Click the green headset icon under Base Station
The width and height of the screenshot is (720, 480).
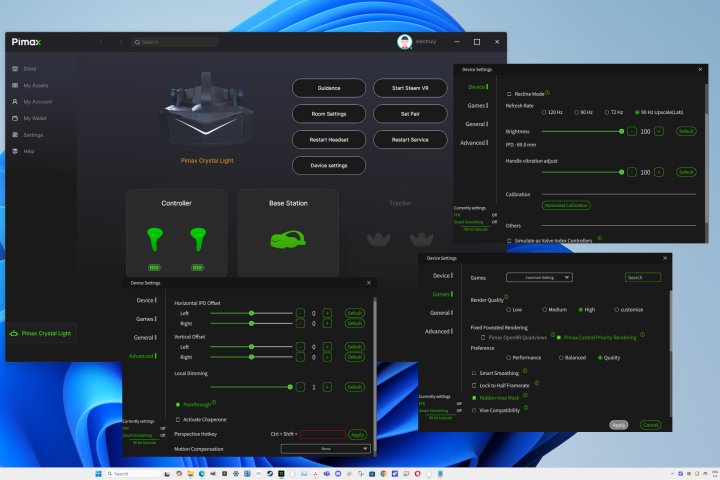click(288, 239)
